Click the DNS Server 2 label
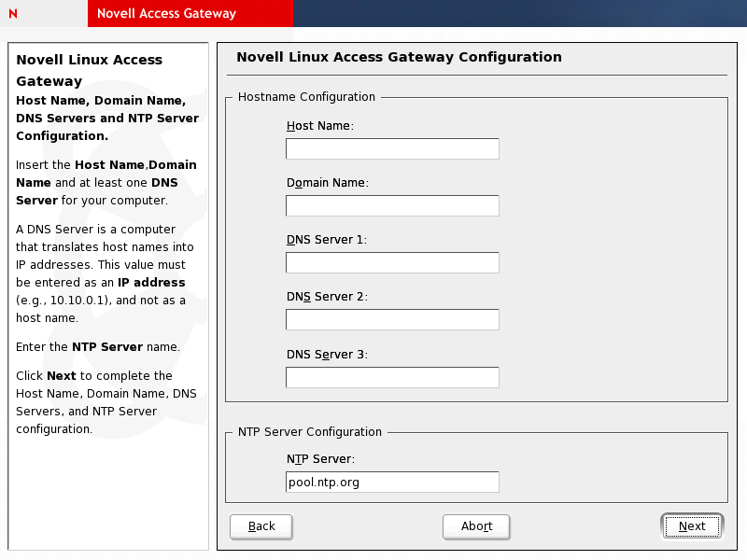 click(327, 297)
